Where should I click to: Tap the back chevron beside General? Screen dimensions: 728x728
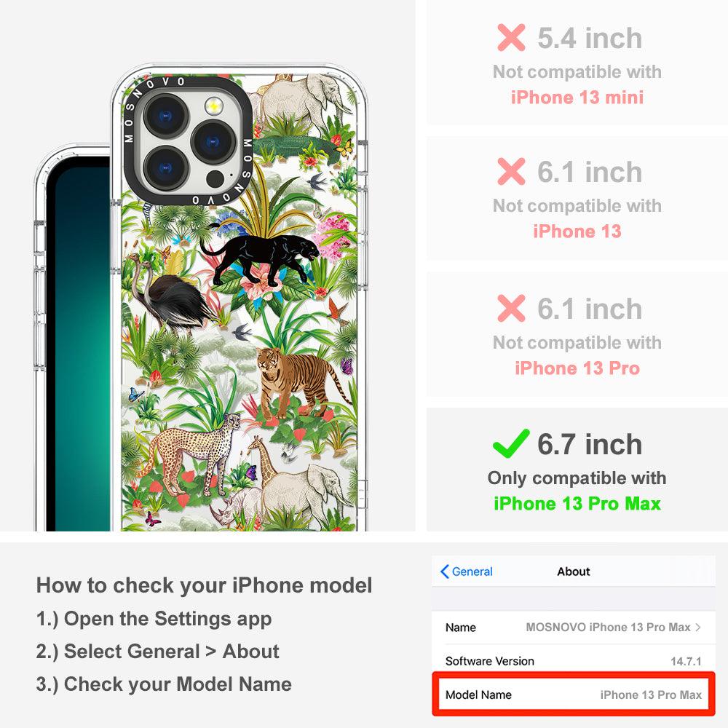tap(444, 571)
